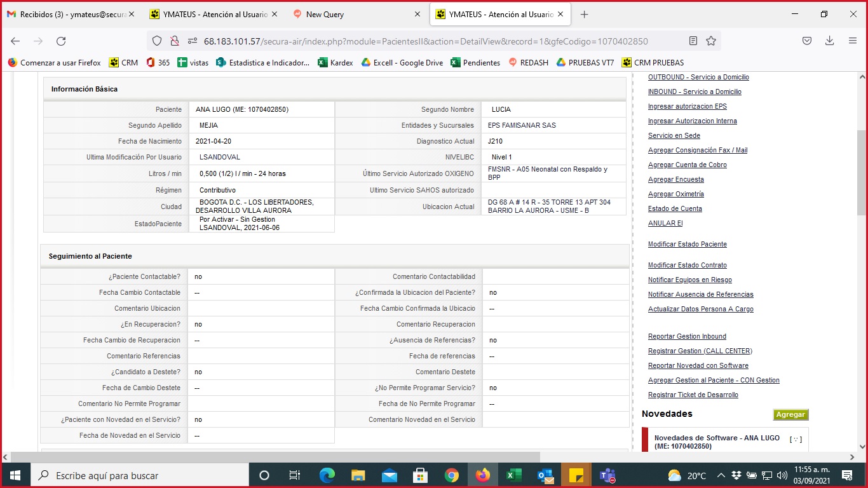Open a new browser tab with plus

585,15
